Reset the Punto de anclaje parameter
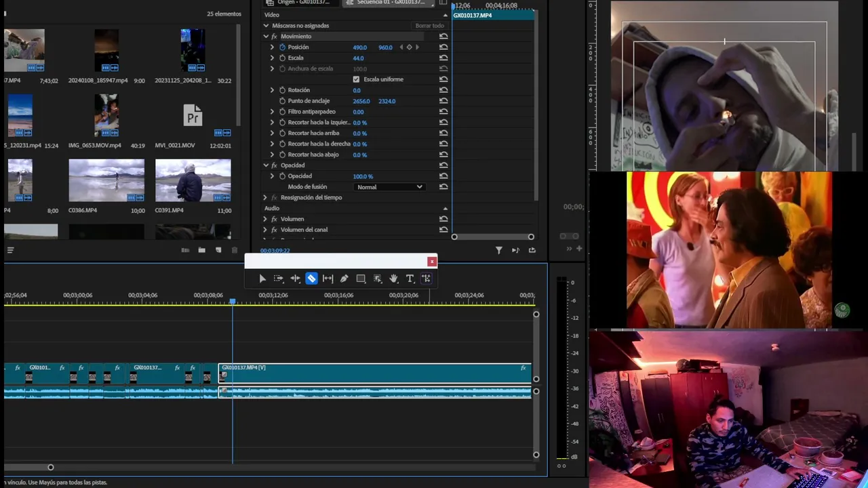This screenshot has height=488, width=868. point(443,101)
